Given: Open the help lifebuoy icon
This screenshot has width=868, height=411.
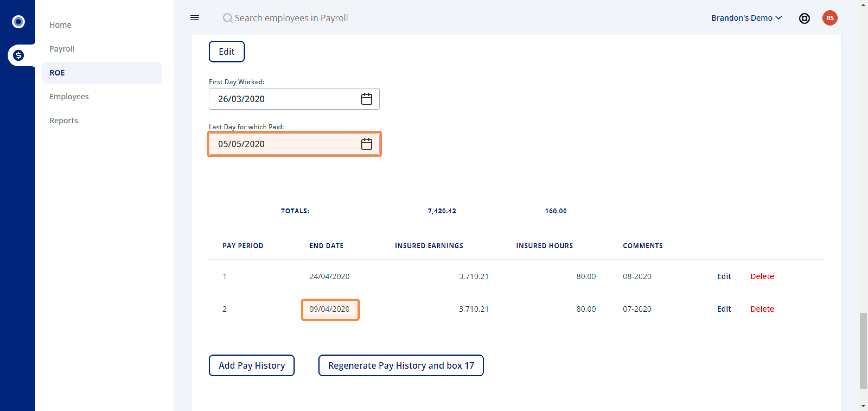Looking at the screenshot, I should tap(804, 18).
